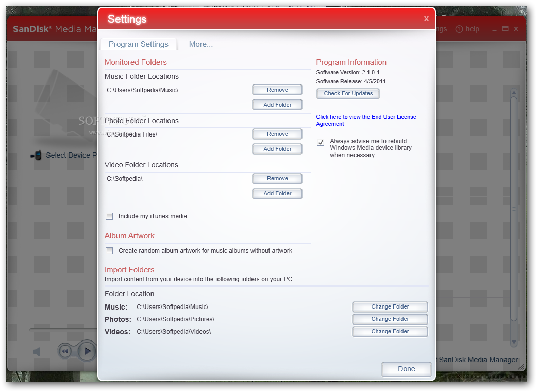Viewport: 537px width, 392px height.
Task: Remove the C:\Softpedia Files\ photo folder
Action: pyautogui.click(x=277, y=134)
